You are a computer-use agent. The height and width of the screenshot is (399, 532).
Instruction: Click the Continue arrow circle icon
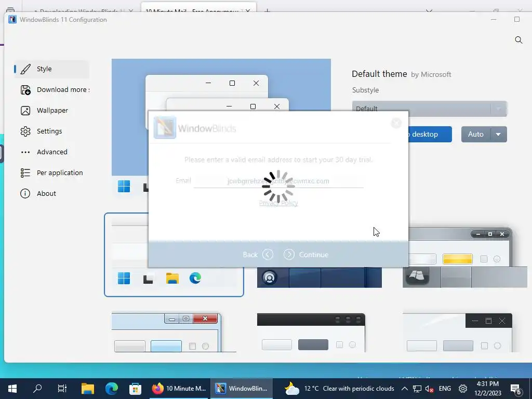pos(289,255)
